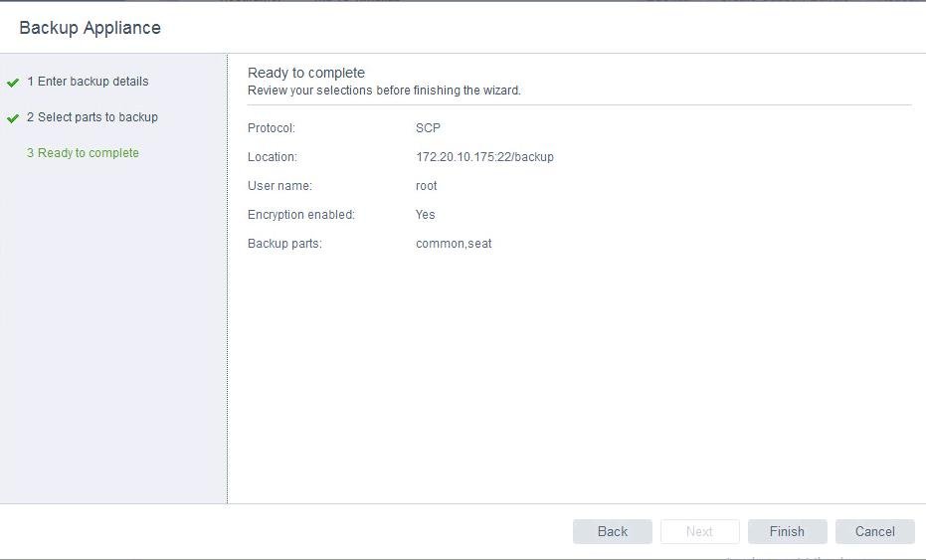The width and height of the screenshot is (926, 560).
Task: Select step 3 Ready to complete
Action: 83,153
